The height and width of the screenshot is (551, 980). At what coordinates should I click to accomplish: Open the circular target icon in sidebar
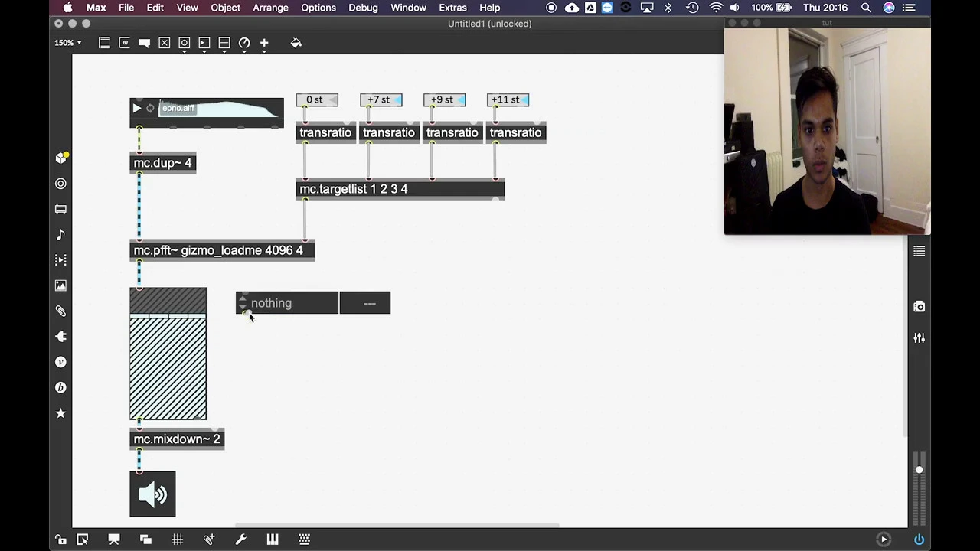tap(60, 184)
